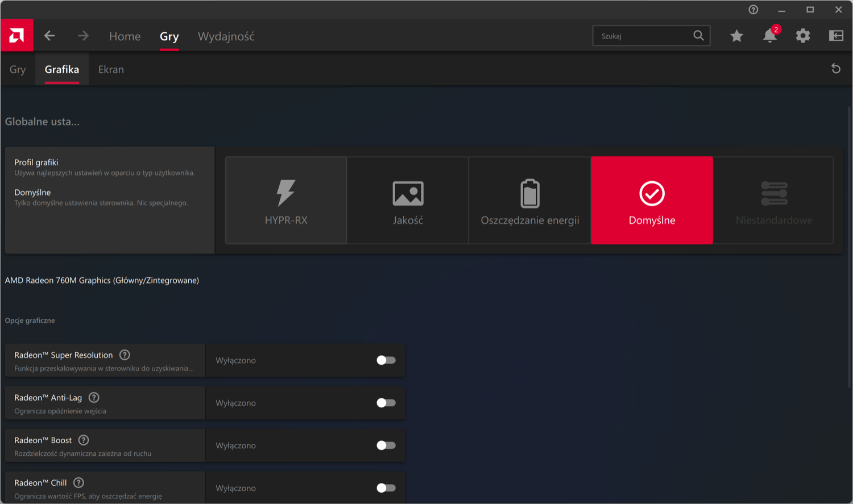The width and height of the screenshot is (853, 504).
Task: Select the Domyślne graphics profile
Action: pyautogui.click(x=652, y=200)
